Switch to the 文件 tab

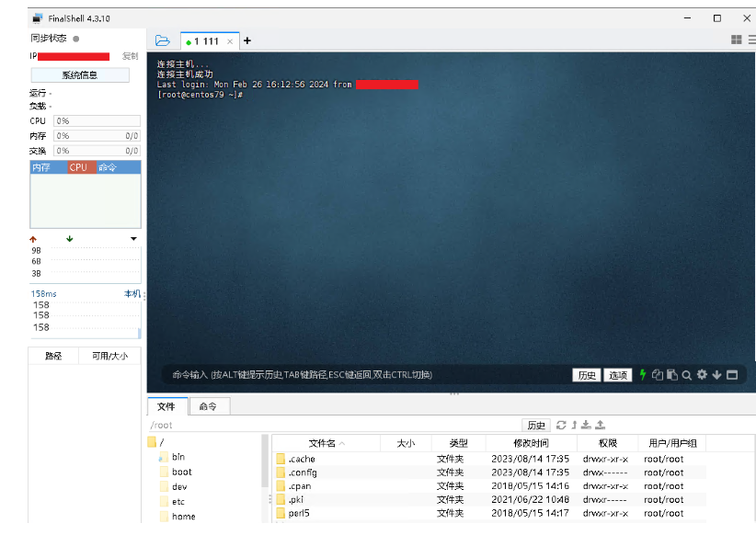166,406
